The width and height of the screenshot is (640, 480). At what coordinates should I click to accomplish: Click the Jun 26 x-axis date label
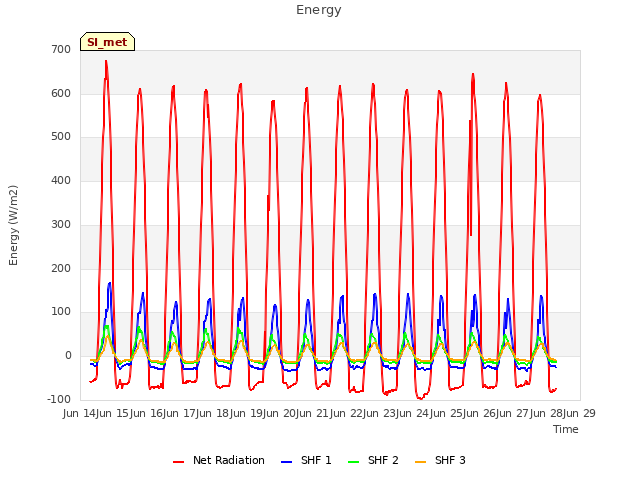pyautogui.click(x=480, y=413)
